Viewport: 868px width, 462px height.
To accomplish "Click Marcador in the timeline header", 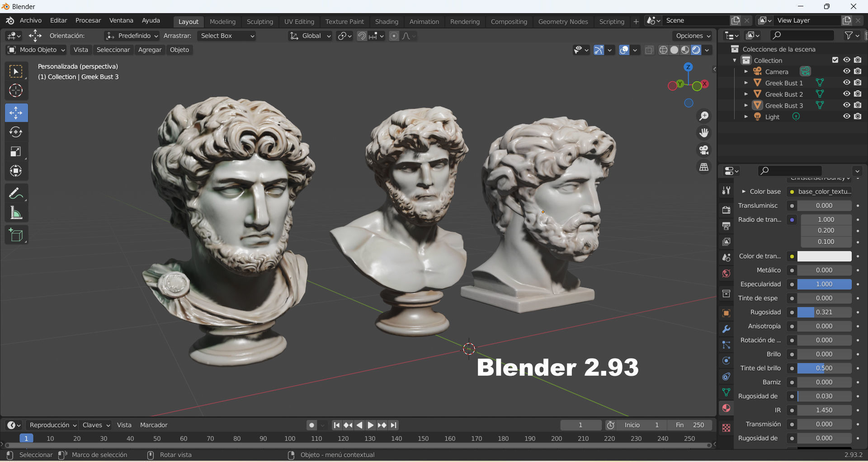I will click(154, 425).
